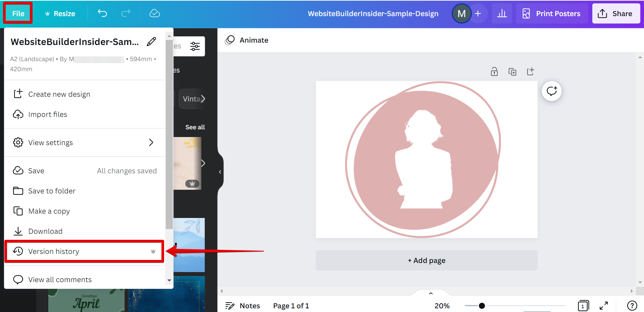Add a comment with the comment bubble icon
This screenshot has height=312, width=644.
551,91
